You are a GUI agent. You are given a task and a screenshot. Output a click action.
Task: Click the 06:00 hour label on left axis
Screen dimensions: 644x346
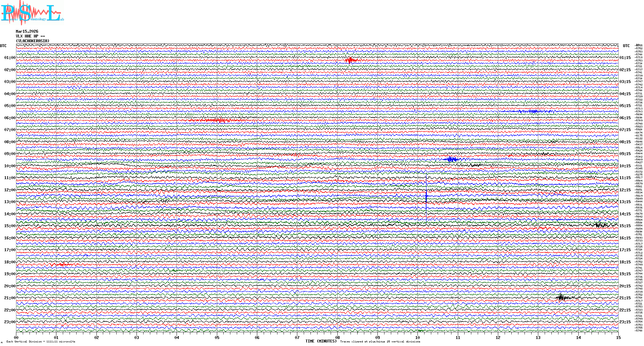tap(10, 118)
